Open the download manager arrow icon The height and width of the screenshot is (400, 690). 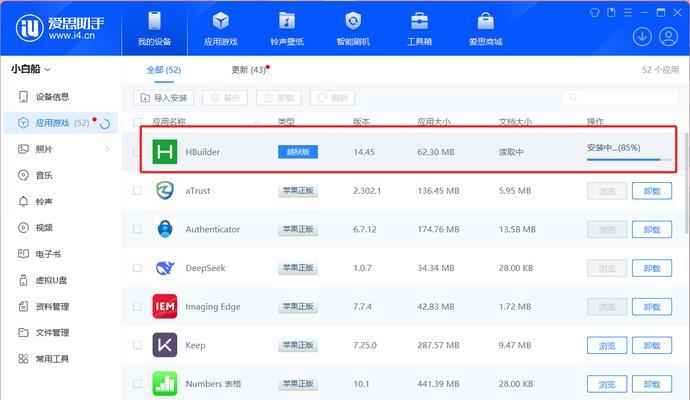coord(642,37)
